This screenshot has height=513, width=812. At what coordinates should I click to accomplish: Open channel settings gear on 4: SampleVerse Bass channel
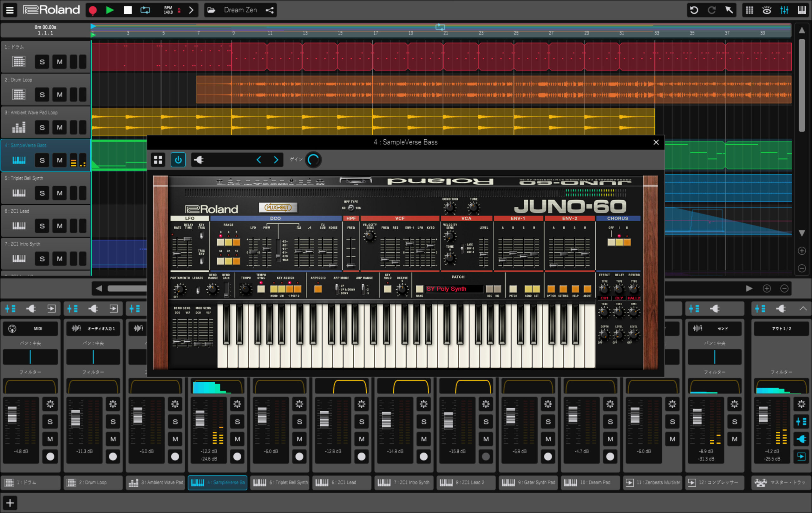(x=237, y=404)
